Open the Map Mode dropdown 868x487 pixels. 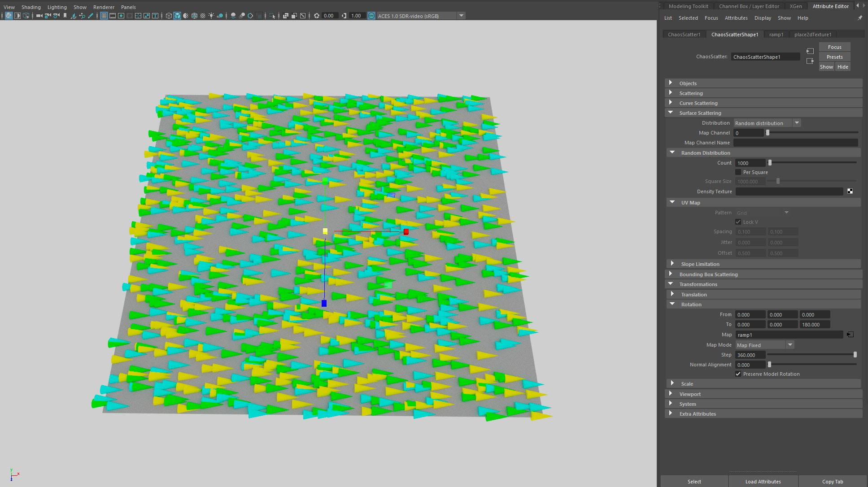coord(764,345)
